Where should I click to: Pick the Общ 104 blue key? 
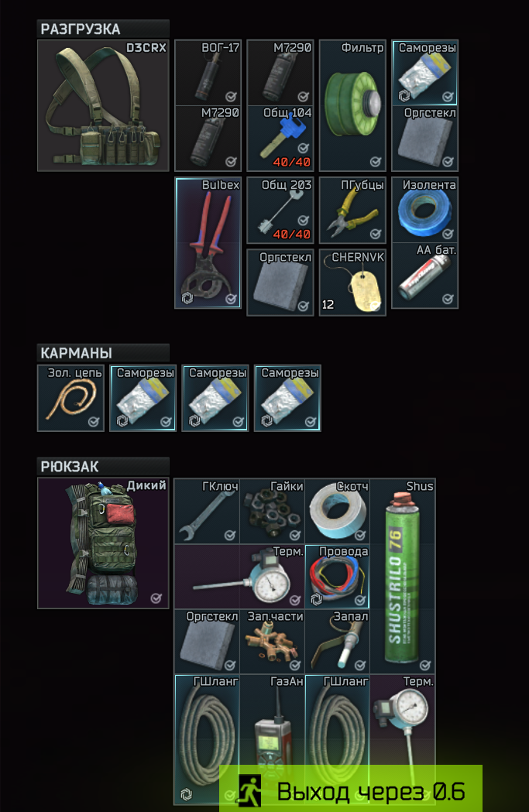(x=280, y=139)
